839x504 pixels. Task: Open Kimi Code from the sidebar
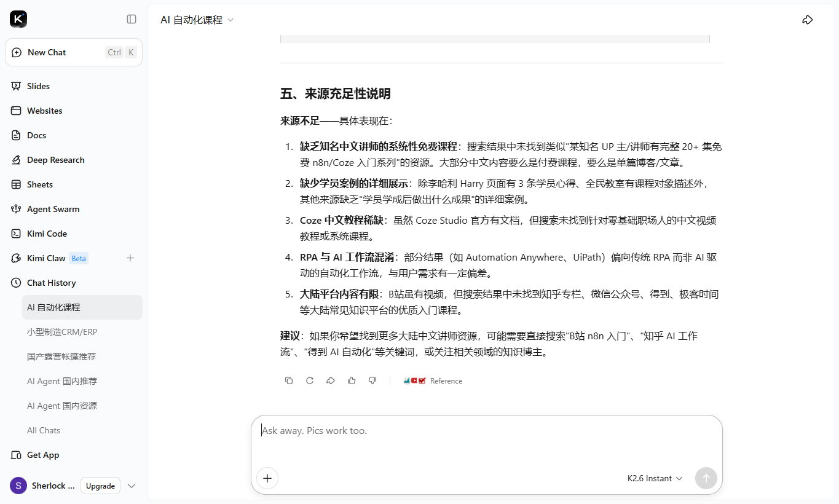point(47,234)
